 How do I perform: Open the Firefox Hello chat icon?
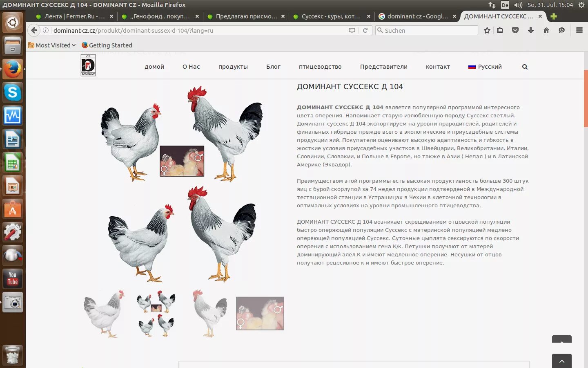(562, 30)
